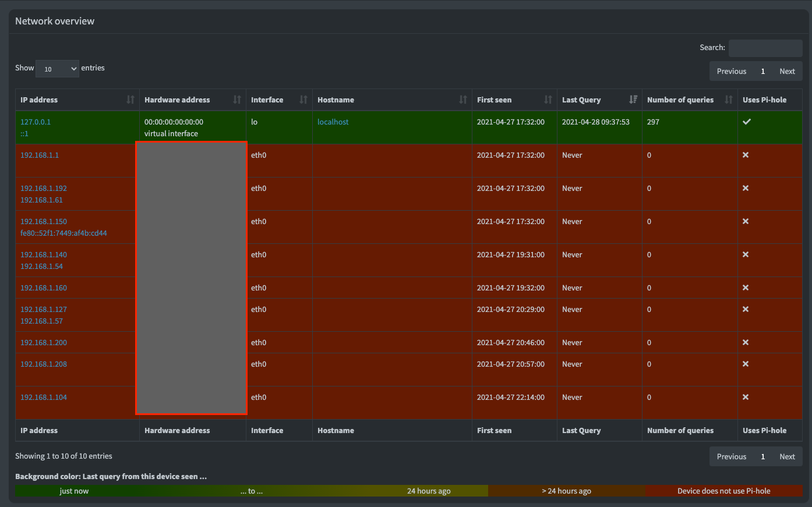Image resolution: width=812 pixels, height=507 pixels.
Task: Click the Search input field
Action: pos(765,48)
